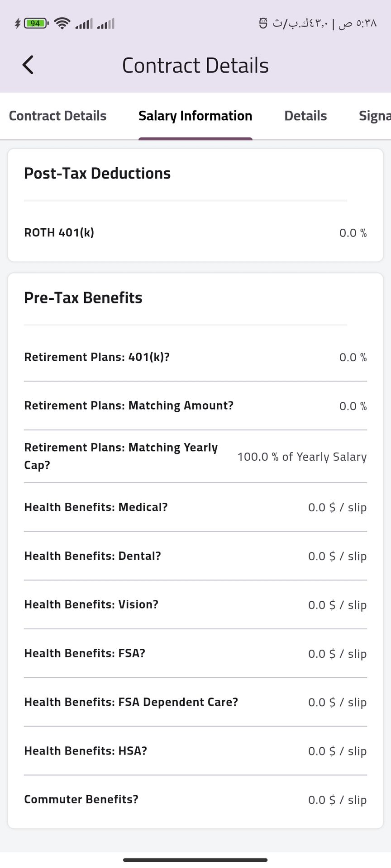
Task: Select Retirement Plans: 401(k)? row
Action: tap(195, 357)
